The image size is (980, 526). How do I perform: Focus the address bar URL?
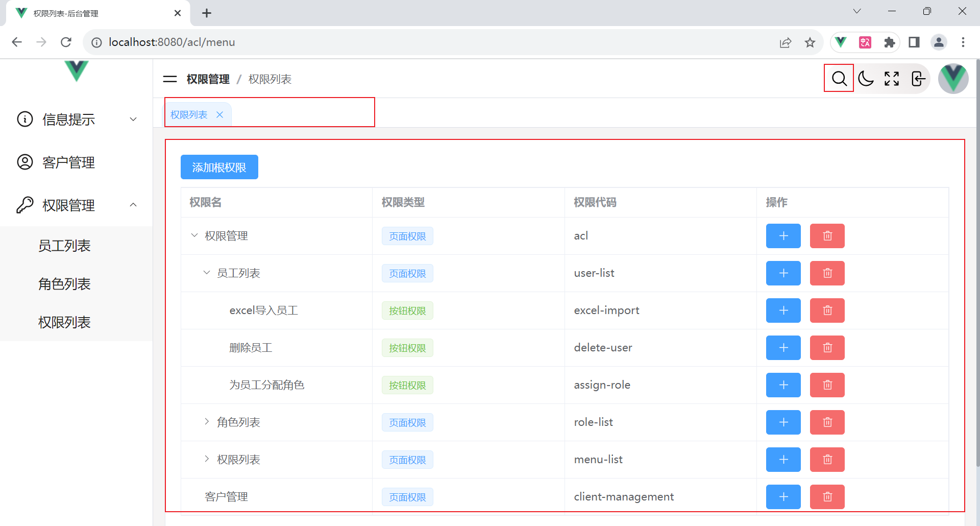click(171, 42)
